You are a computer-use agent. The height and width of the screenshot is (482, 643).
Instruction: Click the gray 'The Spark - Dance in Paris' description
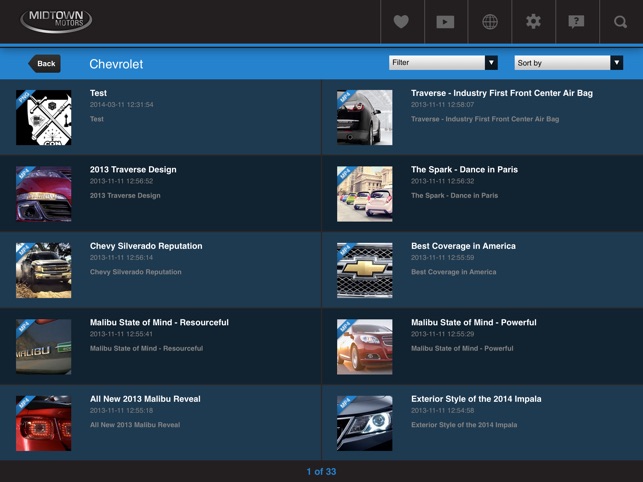click(x=454, y=196)
